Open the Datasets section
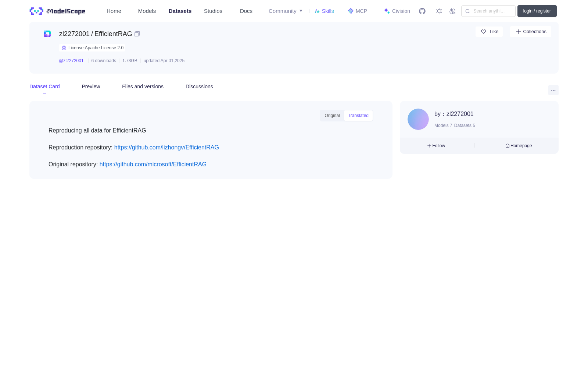The height and width of the screenshot is (368, 588). pyautogui.click(x=180, y=11)
